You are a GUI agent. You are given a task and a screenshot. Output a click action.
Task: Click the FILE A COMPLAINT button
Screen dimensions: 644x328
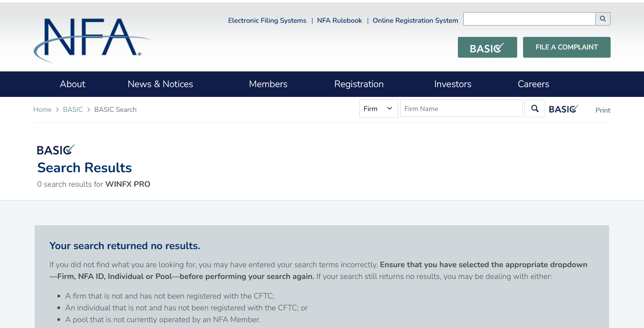coord(567,47)
